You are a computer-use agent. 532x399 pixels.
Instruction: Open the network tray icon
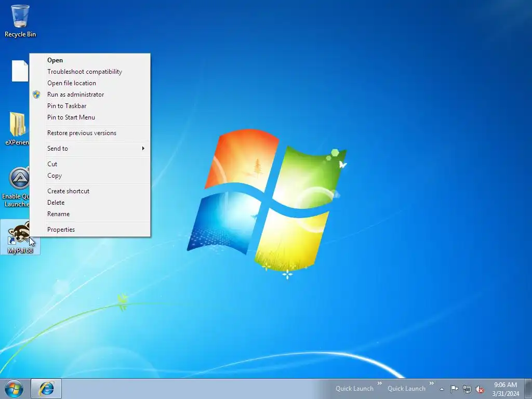pos(467,389)
